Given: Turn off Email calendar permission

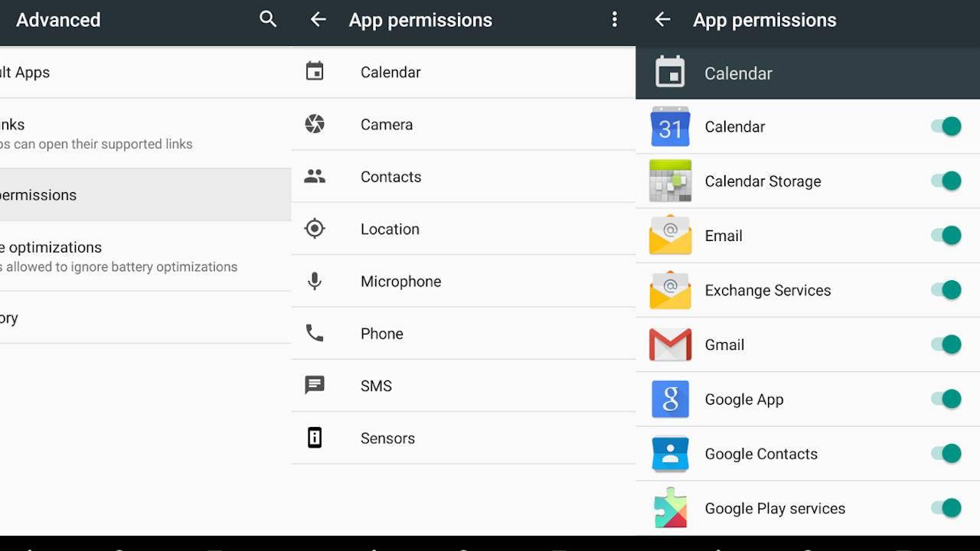Looking at the screenshot, I should [x=946, y=235].
